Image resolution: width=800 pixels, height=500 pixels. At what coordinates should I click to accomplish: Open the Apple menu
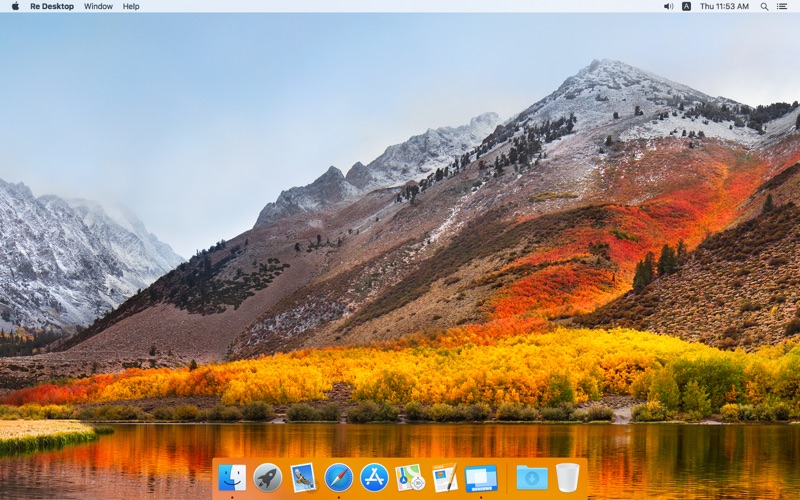click(15, 6)
